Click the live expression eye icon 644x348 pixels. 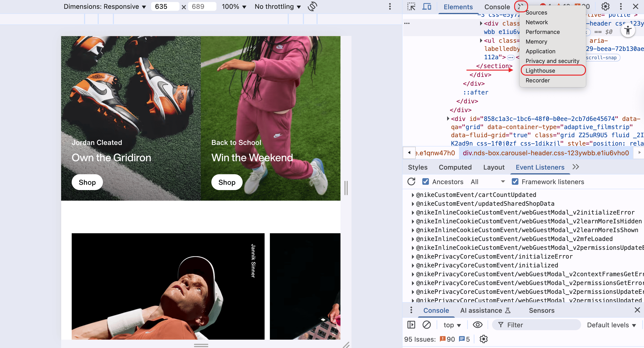(x=478, y=325)
